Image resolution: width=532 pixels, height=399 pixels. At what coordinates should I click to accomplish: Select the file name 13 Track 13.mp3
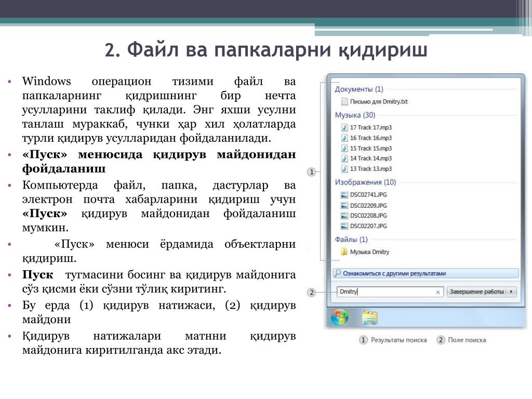point(371,169)
